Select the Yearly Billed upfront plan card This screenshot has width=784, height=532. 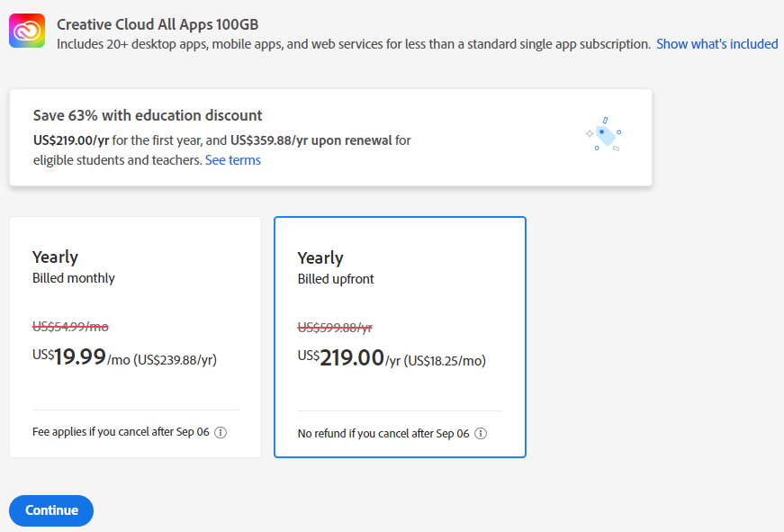[400, 337]
